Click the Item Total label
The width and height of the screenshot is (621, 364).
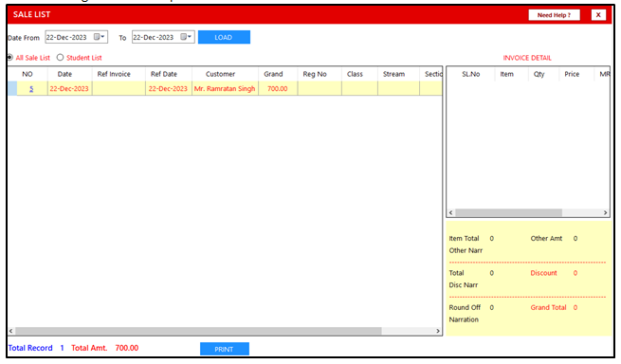click(x=464, y=239)
